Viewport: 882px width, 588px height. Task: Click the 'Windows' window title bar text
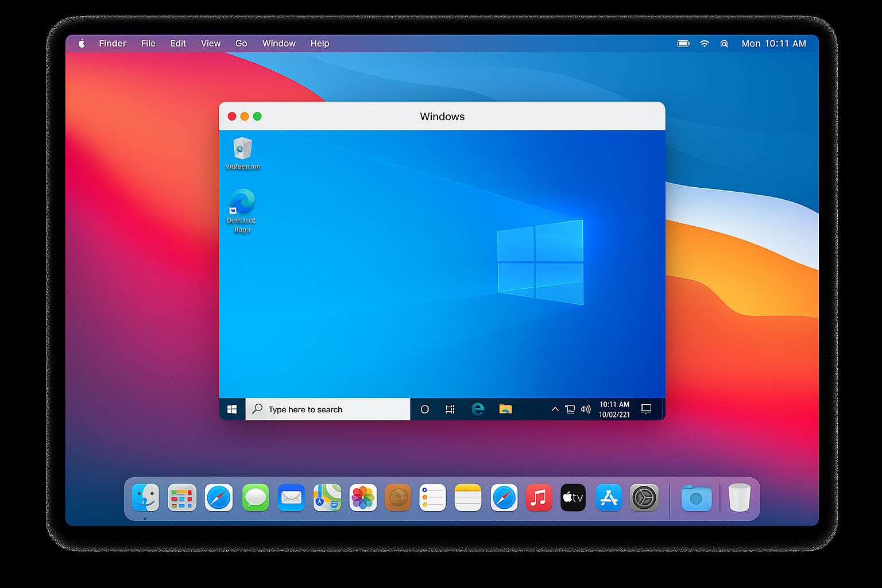point(442,117)
